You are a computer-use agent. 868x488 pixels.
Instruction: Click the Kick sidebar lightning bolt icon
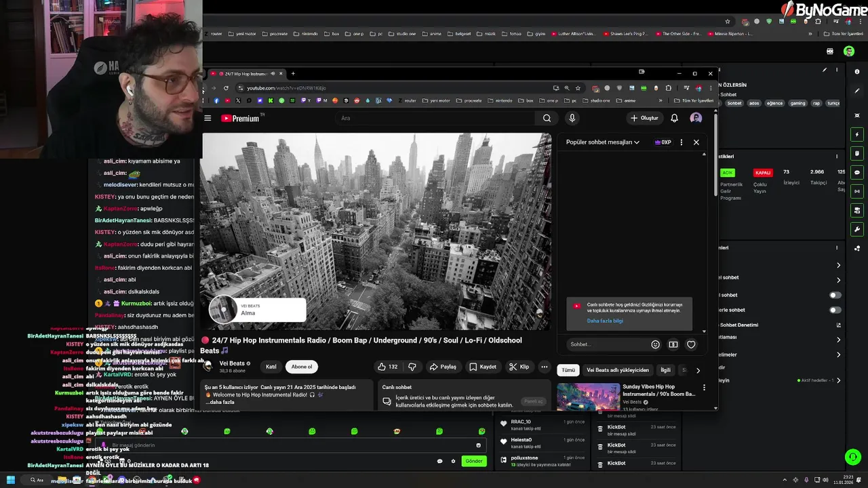click(x=857, y=134)
